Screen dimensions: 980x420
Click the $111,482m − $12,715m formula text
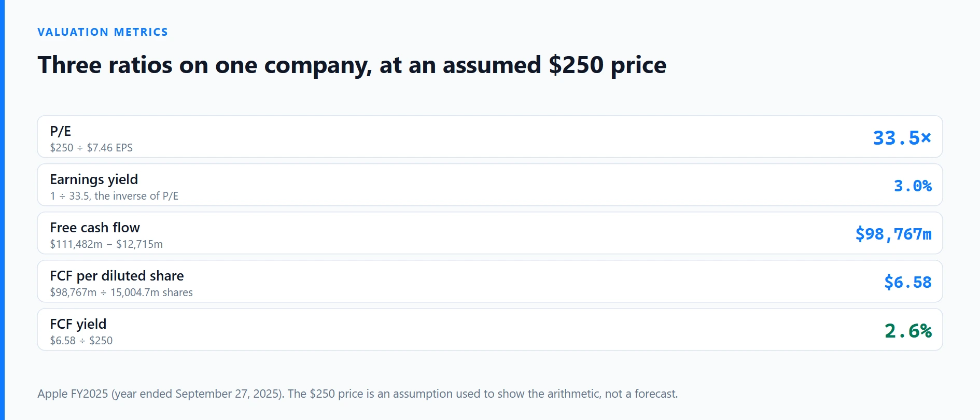pyautogui.click(x=106, y=244)
